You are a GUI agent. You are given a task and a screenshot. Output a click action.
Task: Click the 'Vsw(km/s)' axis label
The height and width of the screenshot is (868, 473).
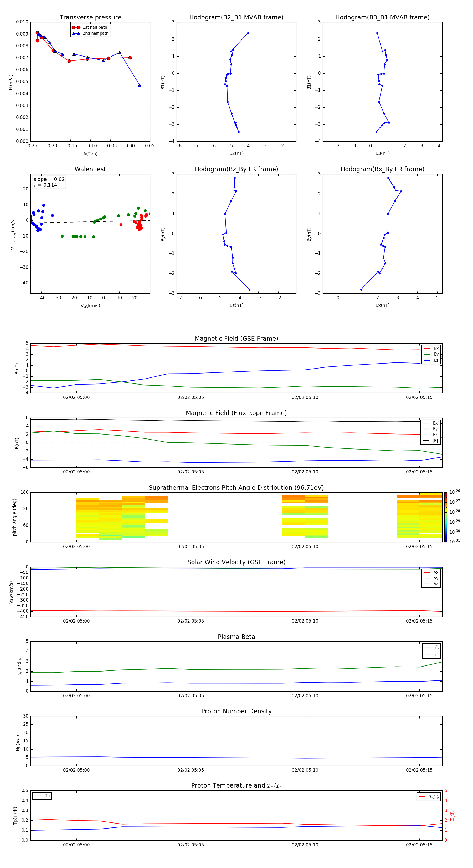click(x=11, y=592)
